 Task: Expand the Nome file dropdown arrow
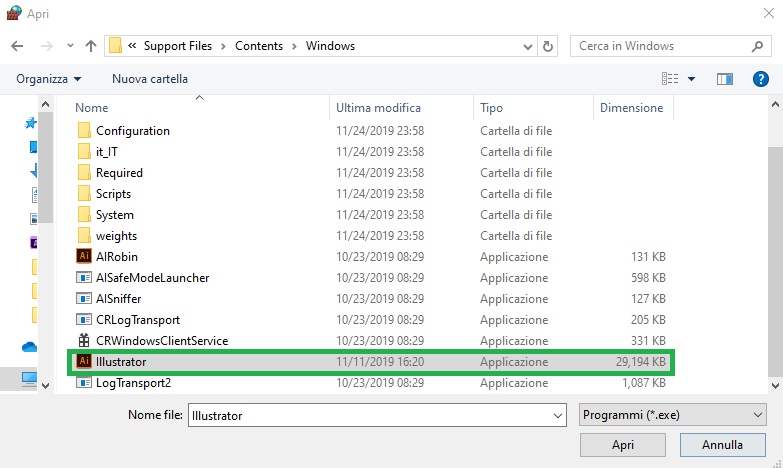click(558, 416)
